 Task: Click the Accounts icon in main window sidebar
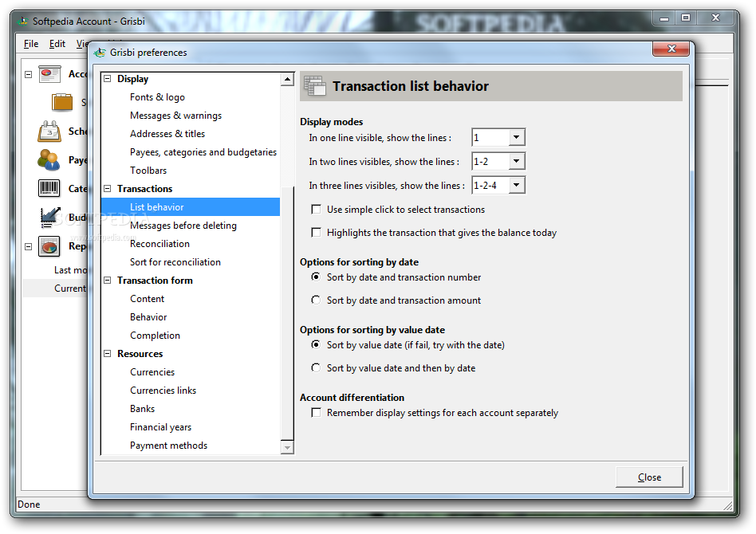(49, 74)
